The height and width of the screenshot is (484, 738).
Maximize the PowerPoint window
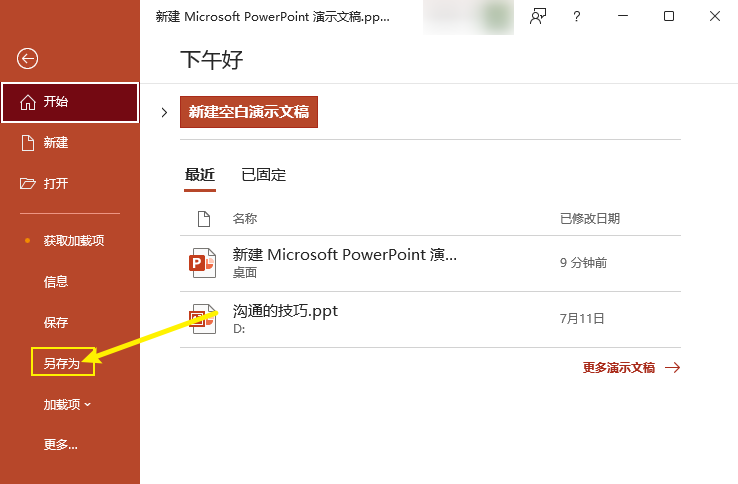coord(669,16)
